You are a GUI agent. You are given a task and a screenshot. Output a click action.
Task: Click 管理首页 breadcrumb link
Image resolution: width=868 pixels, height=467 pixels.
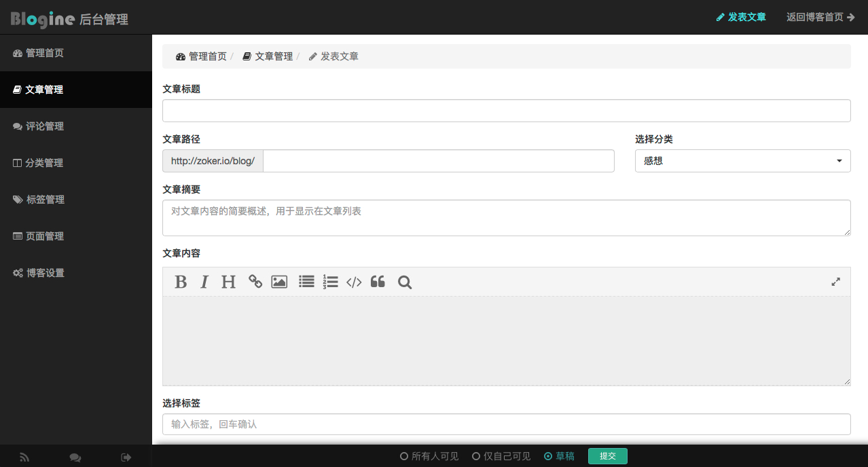(x=201, y=56)
